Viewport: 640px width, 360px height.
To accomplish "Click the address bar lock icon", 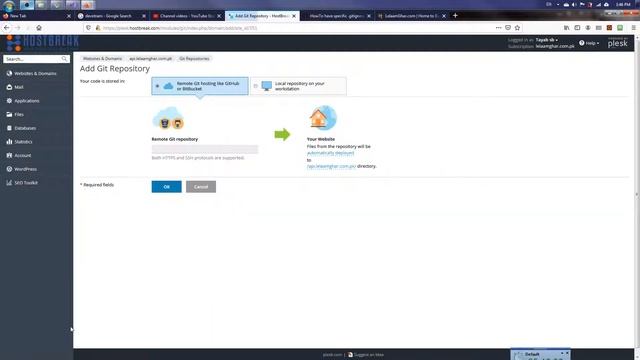I will [98, 28].
